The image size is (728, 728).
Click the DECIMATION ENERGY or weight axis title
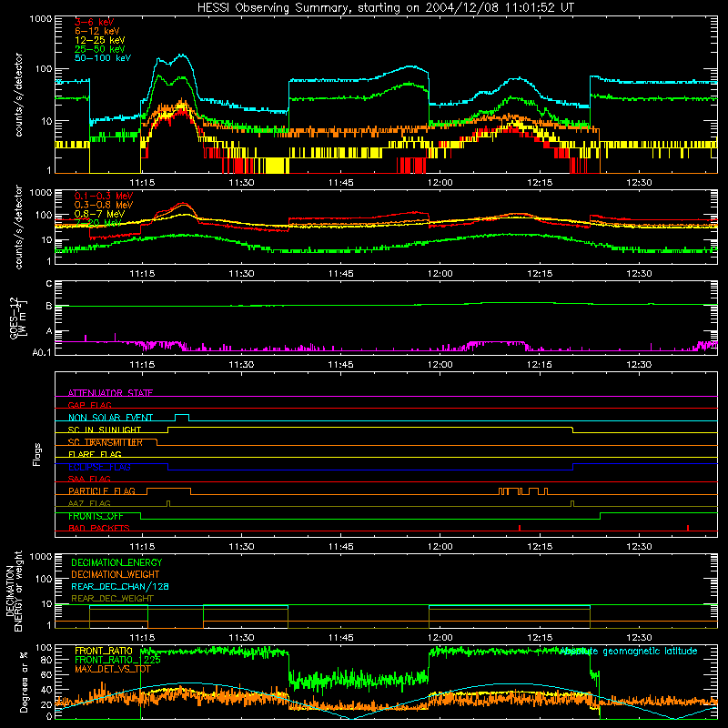point(14,591)
